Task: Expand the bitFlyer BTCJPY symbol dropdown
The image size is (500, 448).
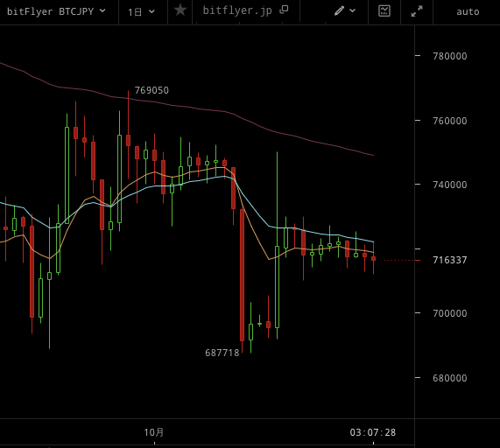Action: (x=56, y=11)
